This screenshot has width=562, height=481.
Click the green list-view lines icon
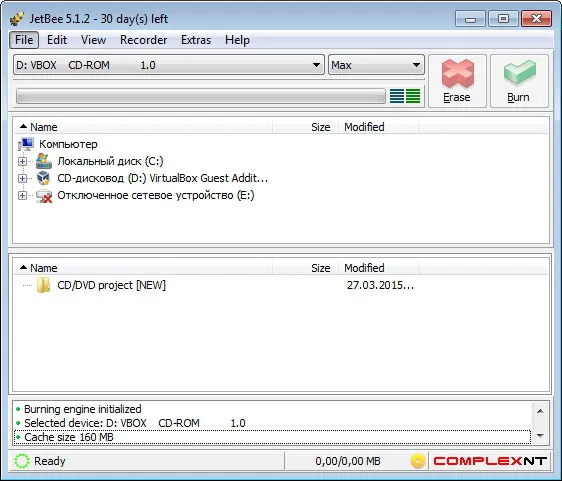tap(413, 96)
